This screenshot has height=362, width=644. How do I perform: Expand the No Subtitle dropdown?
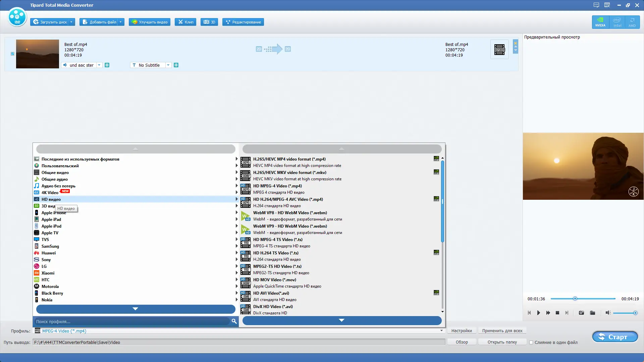168,65
